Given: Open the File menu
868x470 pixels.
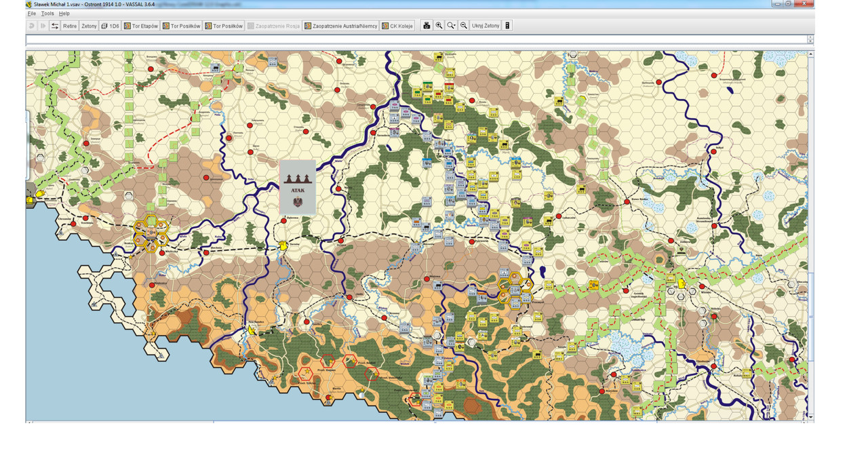Looking at the screenshot, I should click(31, 14).
